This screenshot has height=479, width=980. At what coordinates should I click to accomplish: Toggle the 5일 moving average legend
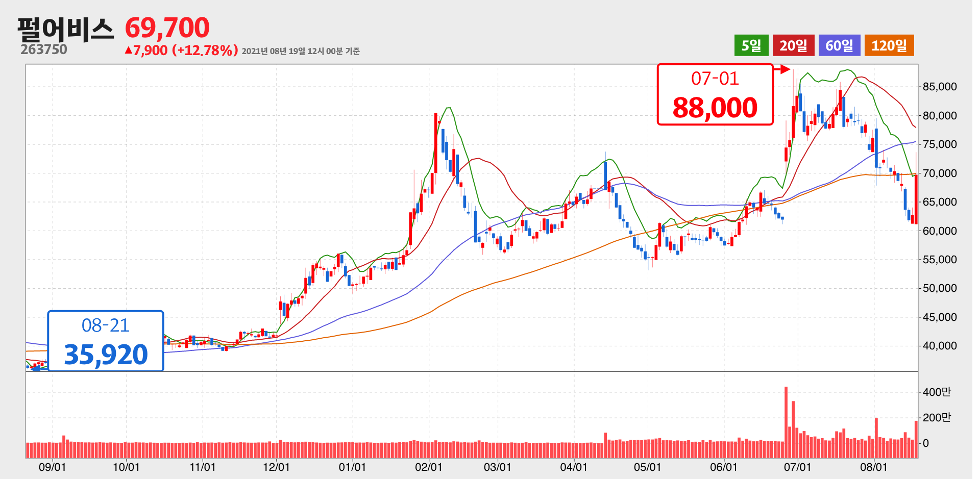coord(751,45)
